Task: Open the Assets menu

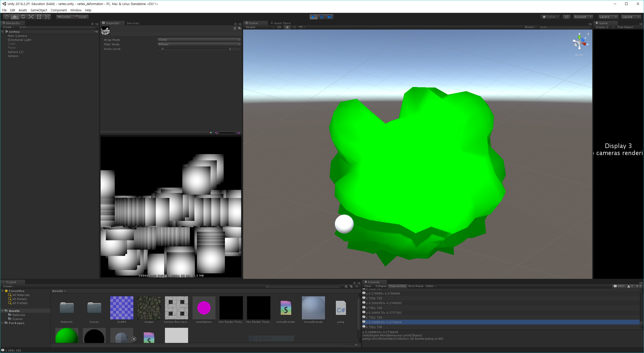Action: (23, 10)
